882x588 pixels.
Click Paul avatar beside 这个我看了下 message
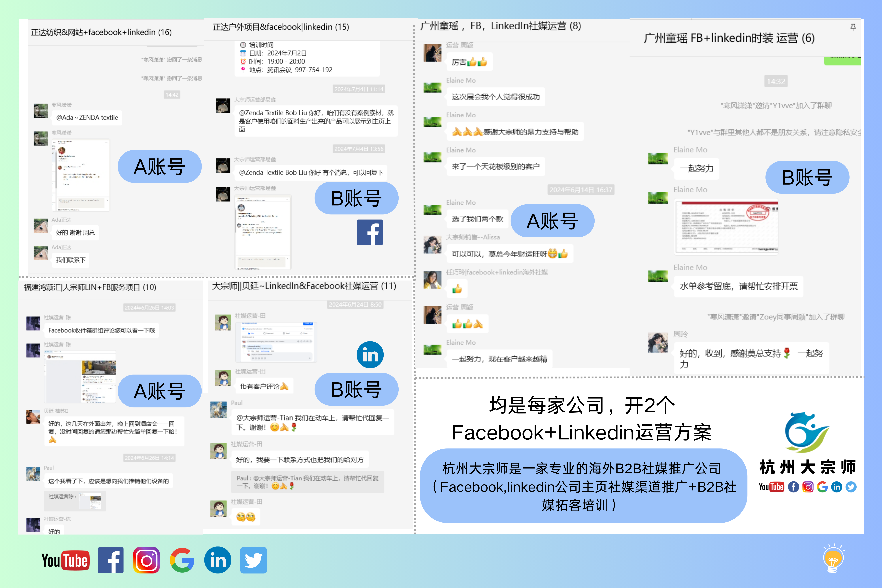coord(33,474)
